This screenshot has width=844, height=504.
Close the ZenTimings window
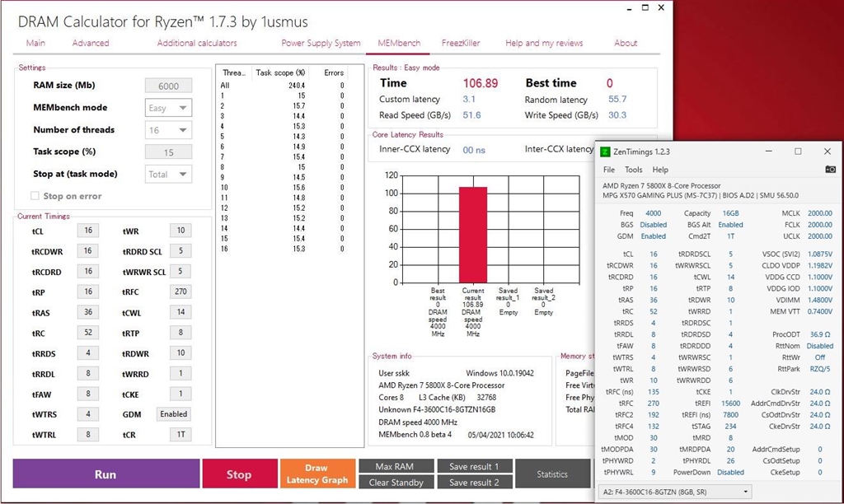coord(828,152)
